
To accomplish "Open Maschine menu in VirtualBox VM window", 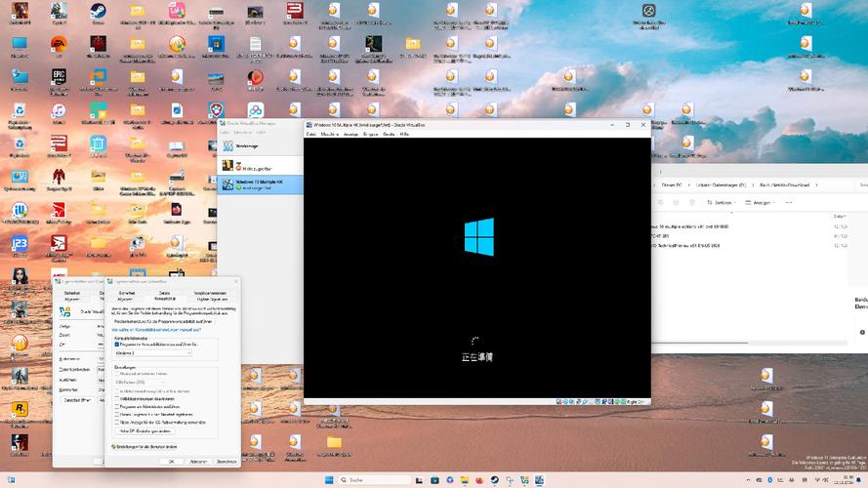I will [330, 134].
